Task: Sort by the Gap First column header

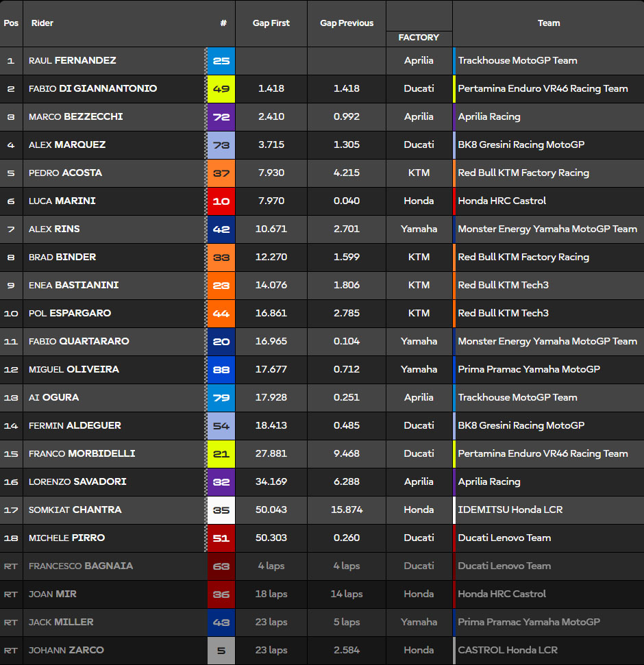Action: point(271,23)
